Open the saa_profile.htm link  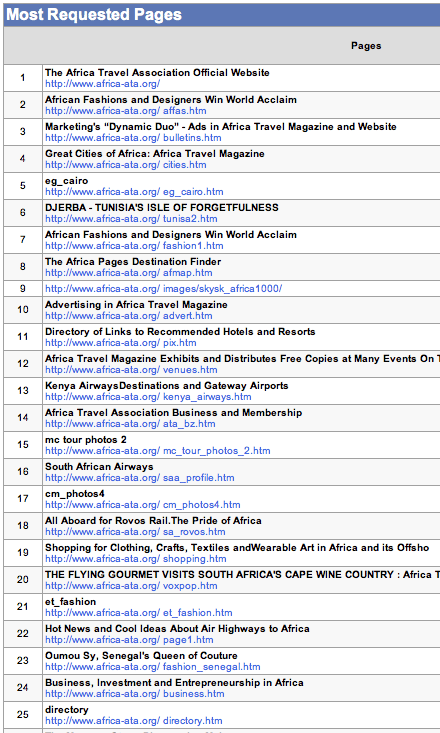point(140,478)
